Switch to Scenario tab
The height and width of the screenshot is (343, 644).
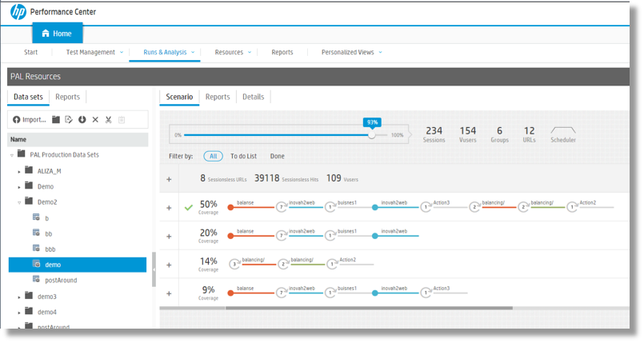point(179,97)
